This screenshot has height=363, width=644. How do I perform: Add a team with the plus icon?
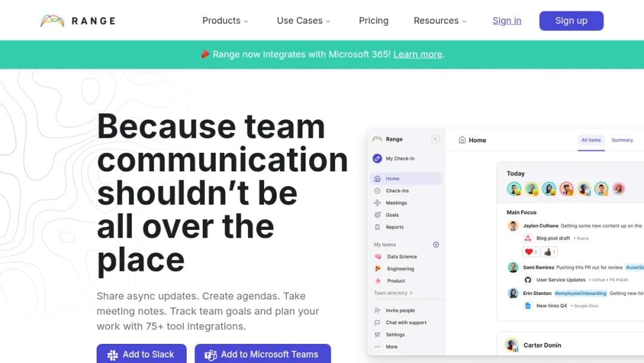[436, 245]
